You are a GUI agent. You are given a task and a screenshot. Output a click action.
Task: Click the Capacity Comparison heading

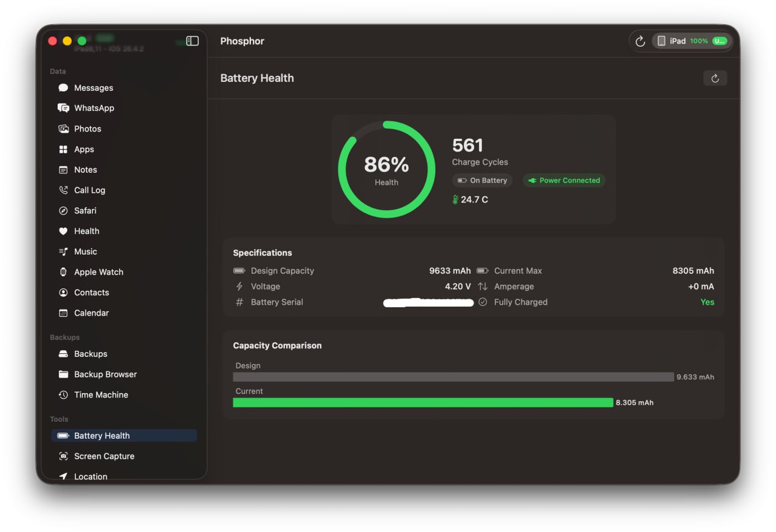[x=277, y=345]
